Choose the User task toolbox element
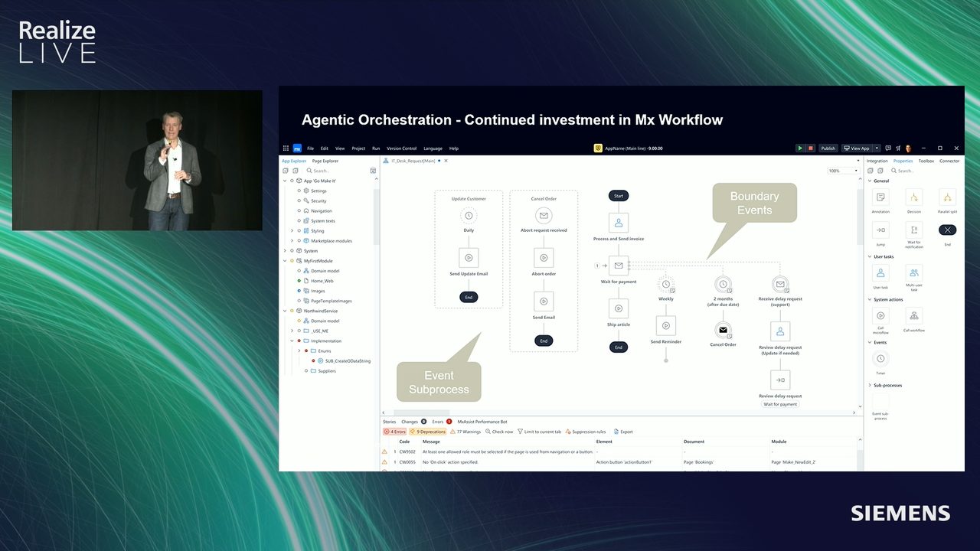Viewport: 980px width, 551px height. click(x=880, y=273)
